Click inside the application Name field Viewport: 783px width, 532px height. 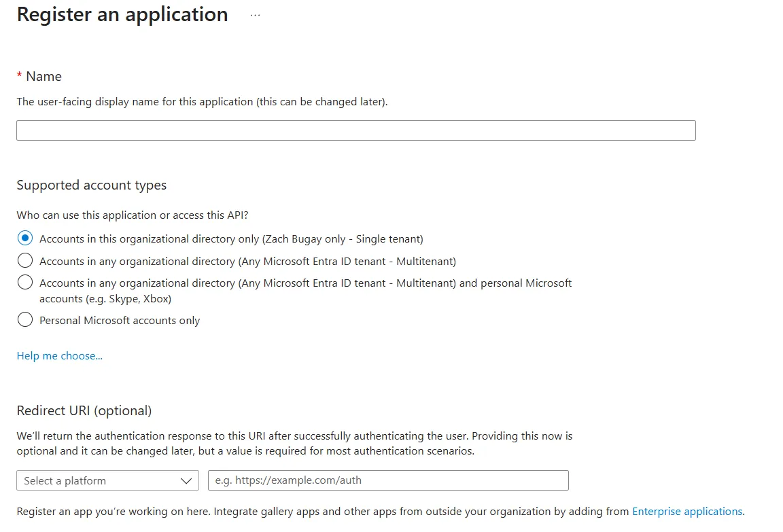tap(355, 130)
